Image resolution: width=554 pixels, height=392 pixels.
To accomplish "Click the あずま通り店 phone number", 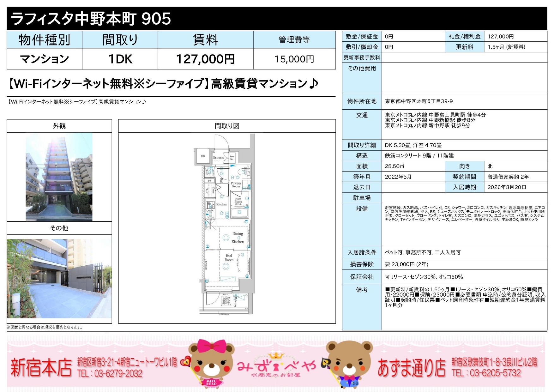I will (486, 373).
